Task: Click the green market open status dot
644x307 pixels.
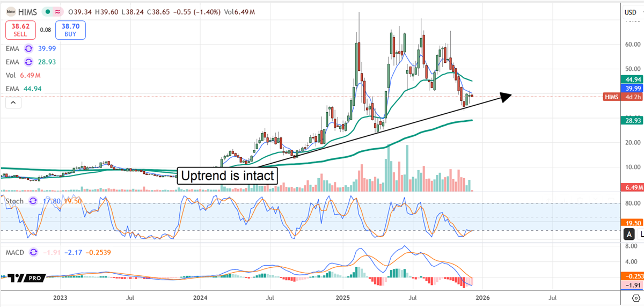Action: (x=48, y=12)
